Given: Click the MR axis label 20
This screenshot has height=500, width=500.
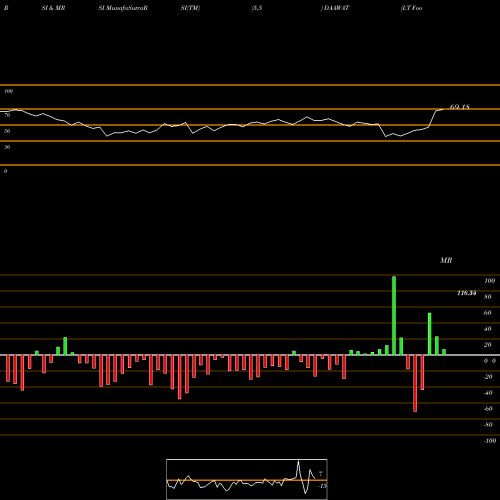Looking at the screenshot, I should tap(488, 345).
